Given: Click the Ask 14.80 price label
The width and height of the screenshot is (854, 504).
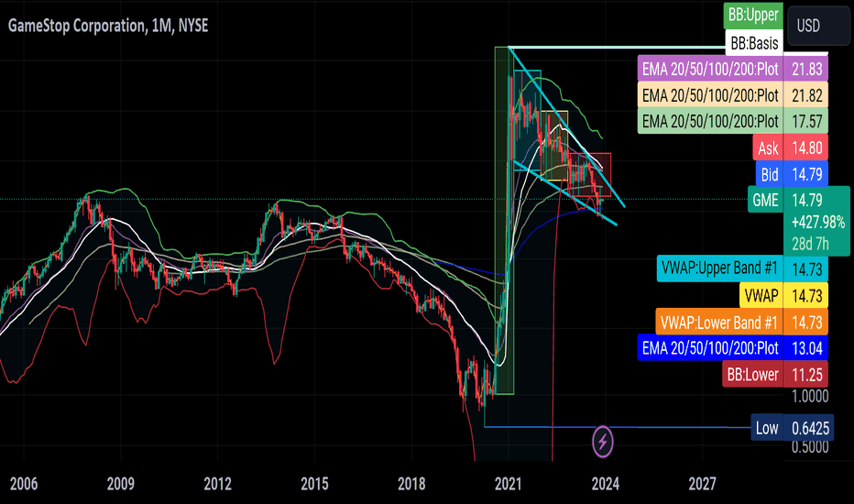Looking at the screenshot, I should click(x=791, y=148).
